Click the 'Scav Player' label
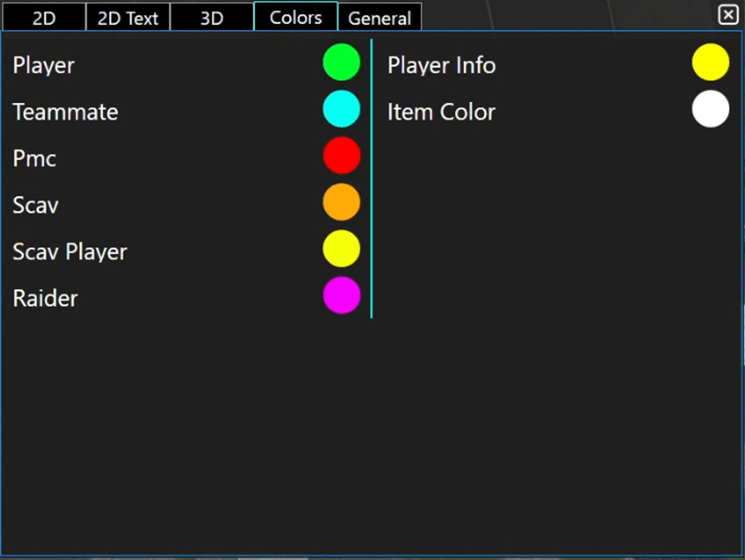This screenshot has width=745, height=560. tap(70, 252)
